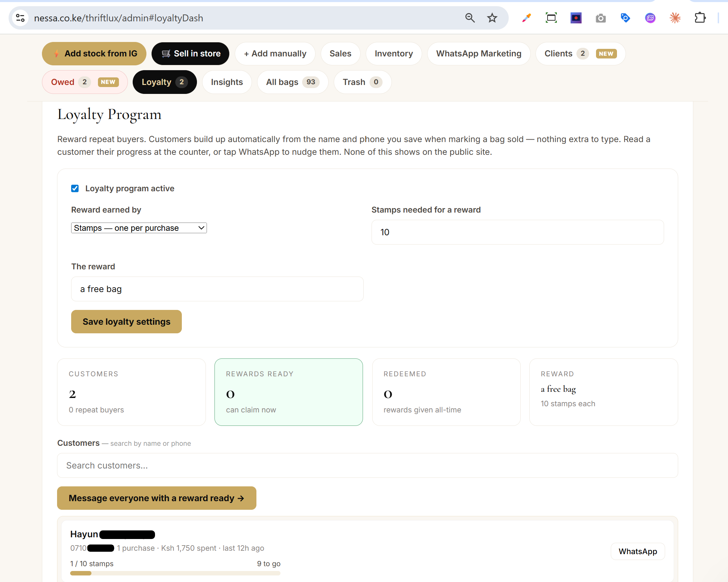The height and width of the screenshot is (582, 728).
Task: Click the flame icon on Add stock from IG
Action: [57, 54]
